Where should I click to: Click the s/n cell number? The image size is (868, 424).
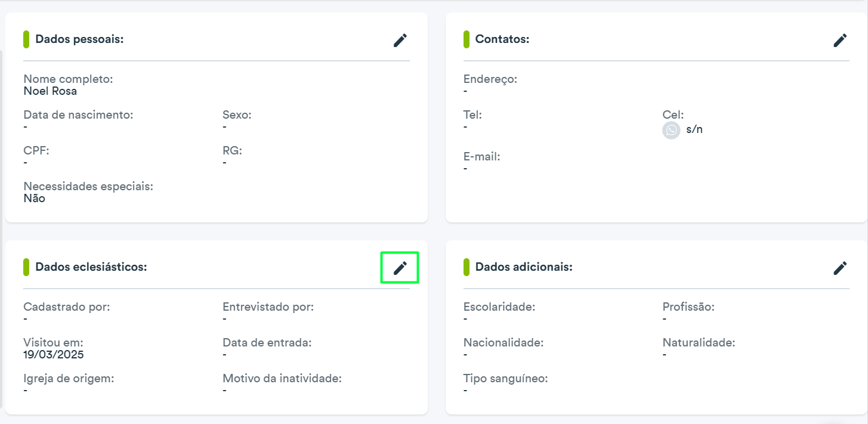click(694, 129)
